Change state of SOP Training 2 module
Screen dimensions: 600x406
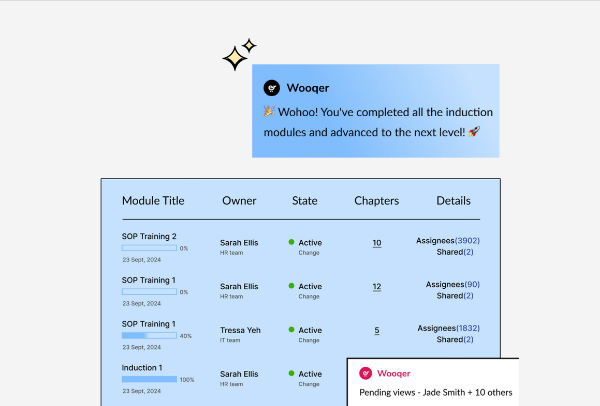tap(309, 253)
